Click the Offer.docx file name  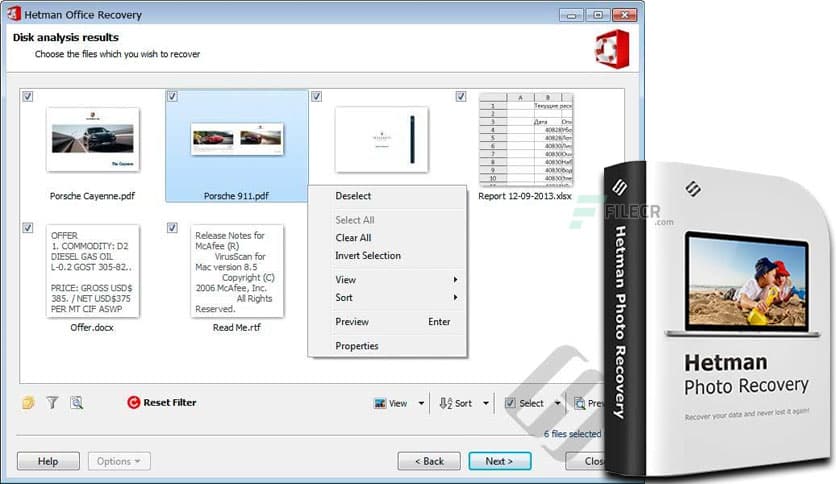(x=92, y=327)
